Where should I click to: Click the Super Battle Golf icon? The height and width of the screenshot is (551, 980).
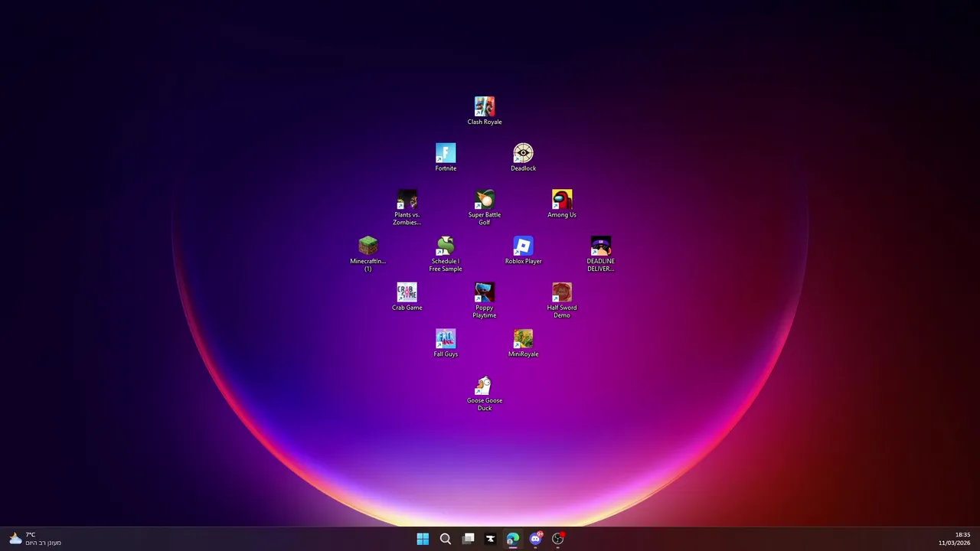tap(485, 207)
